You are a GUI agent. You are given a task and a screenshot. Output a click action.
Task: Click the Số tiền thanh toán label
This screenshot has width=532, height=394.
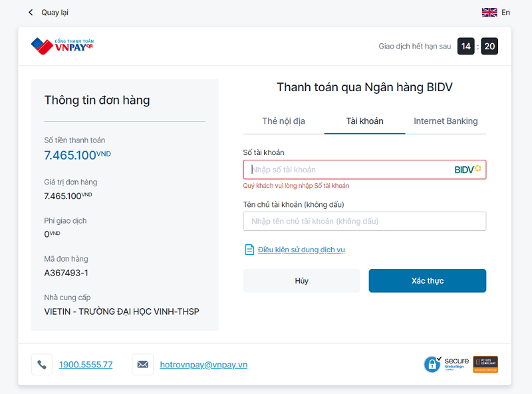click(x=74, y=140)
